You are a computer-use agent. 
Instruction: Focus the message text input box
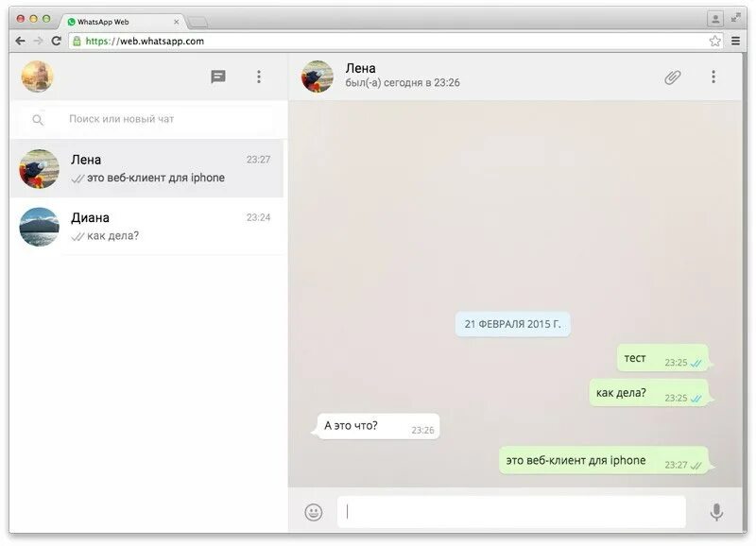tap(511, 512)
